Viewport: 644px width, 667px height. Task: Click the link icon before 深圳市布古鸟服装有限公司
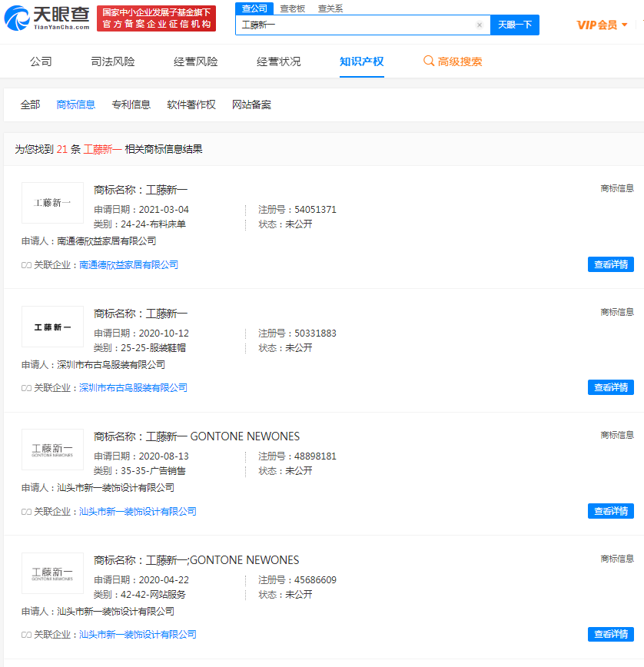pos(26,388)
